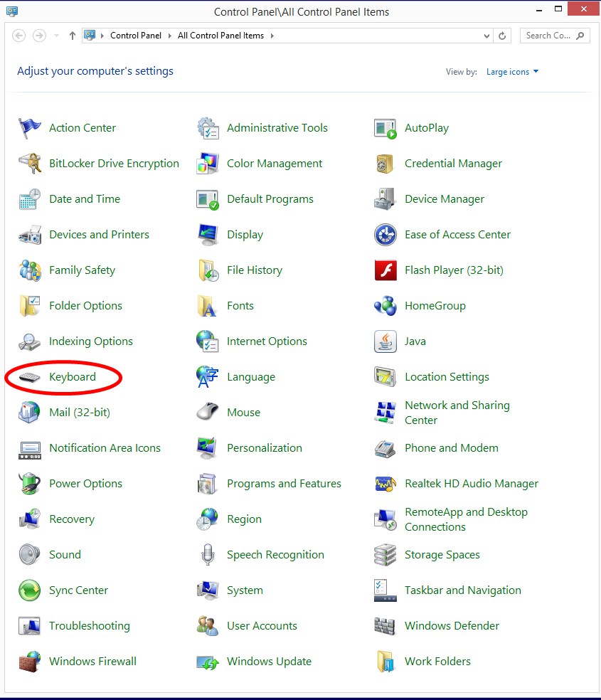Click the Sync Center green icon
Screen dimensions: 601x700
29,590
